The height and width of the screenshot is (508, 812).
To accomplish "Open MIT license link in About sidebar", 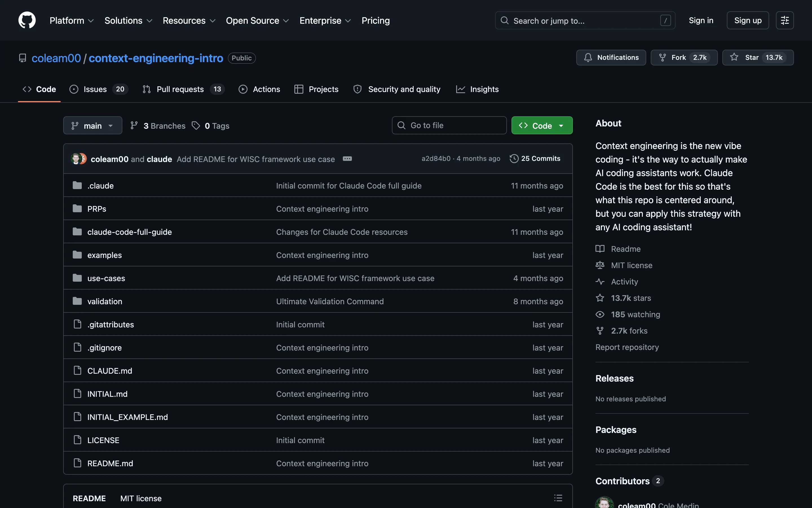I will click(624, 265).
